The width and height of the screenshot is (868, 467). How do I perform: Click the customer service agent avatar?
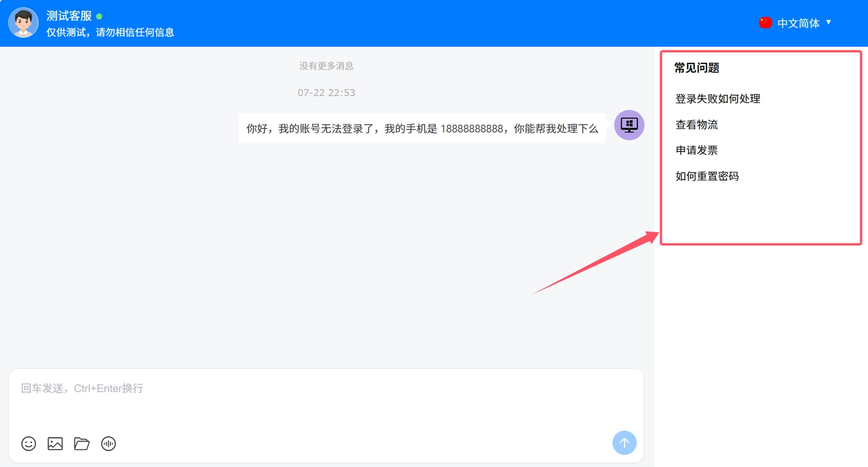[x=23, y=23]
